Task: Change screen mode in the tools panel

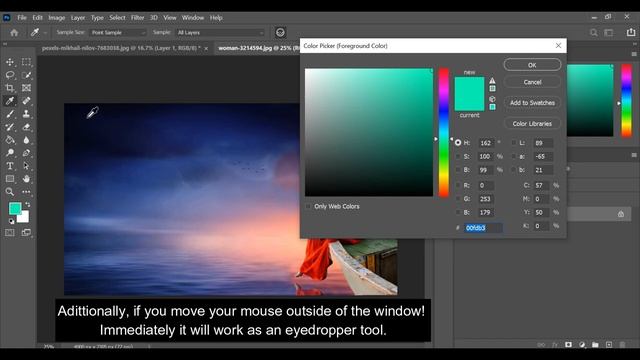Action: pos(26,233)
